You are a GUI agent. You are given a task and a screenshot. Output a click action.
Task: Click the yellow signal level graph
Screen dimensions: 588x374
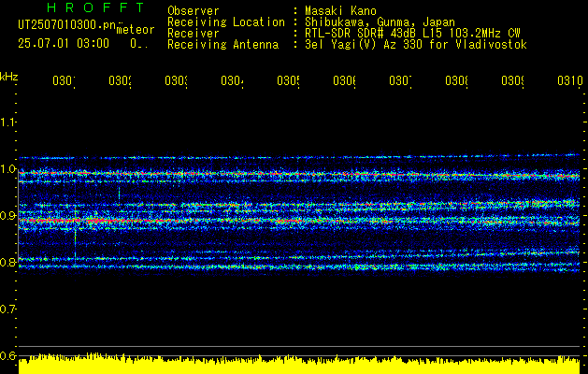point(299,364)
